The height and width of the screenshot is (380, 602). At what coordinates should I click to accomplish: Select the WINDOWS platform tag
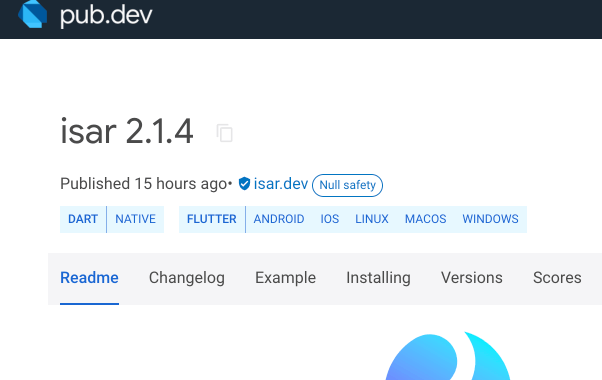tap(490, 219)
